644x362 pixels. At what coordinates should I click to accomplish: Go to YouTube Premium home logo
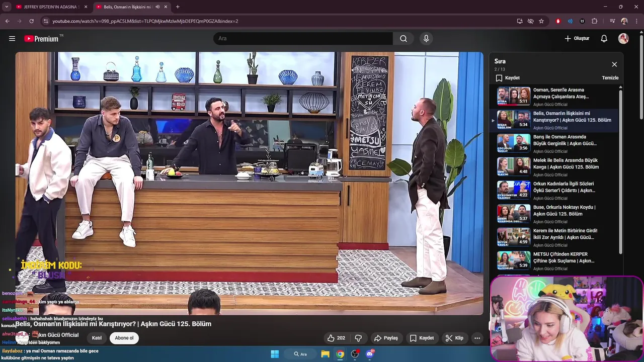[x=42, y=39]
